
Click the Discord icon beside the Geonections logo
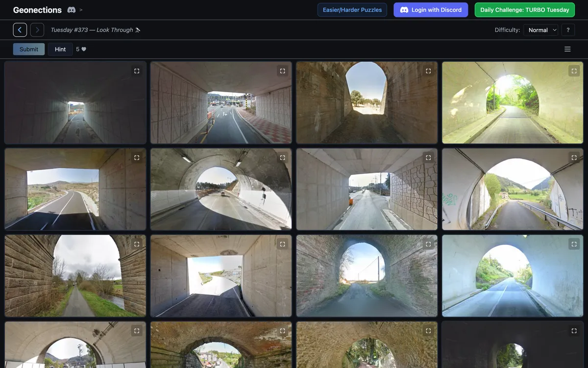[x=71, y=10]
